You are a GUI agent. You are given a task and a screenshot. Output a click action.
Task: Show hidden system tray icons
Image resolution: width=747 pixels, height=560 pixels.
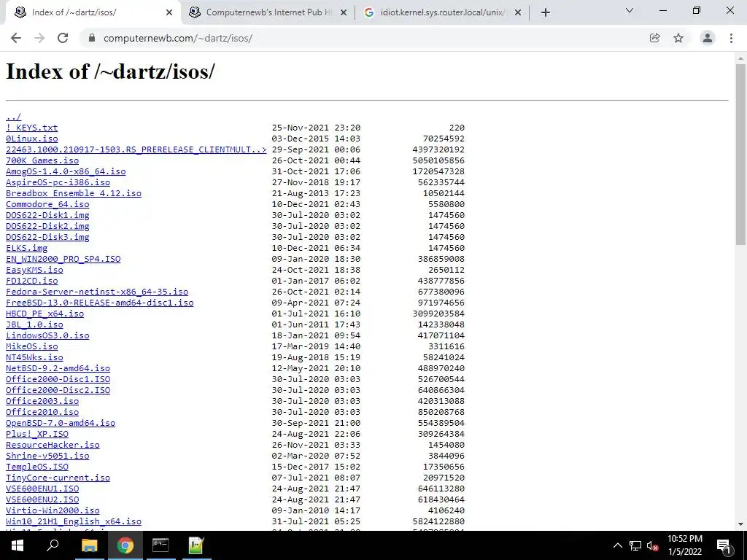617,545
